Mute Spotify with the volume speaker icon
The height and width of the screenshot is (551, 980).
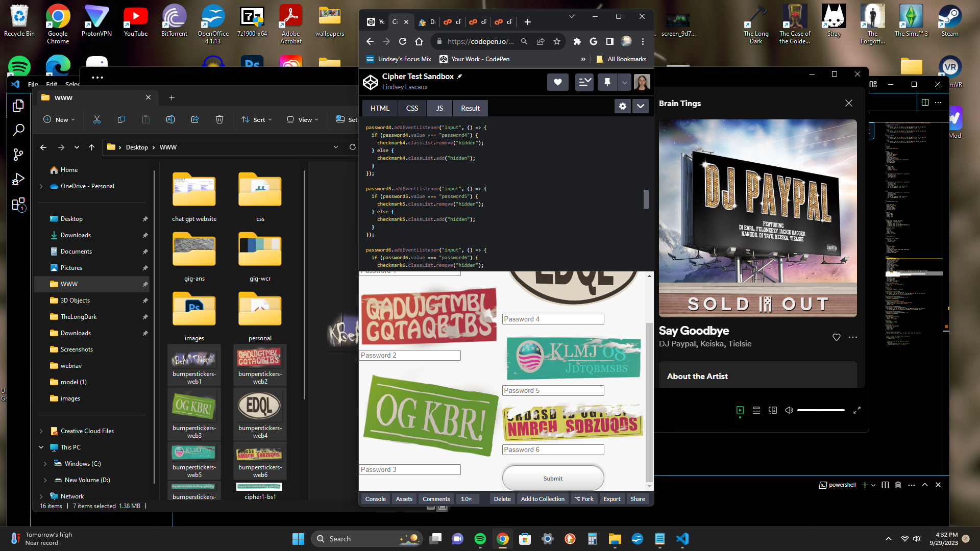(x=789, y=410)
